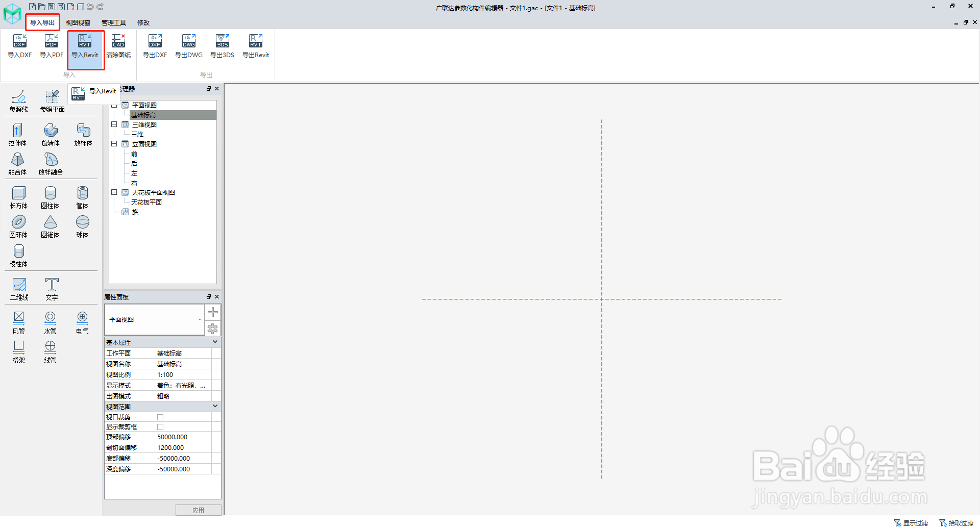980x530 pixels.
Task: Click the 视图比例 value 1:100
Action: pyautogui.click(x=165, y=375)
